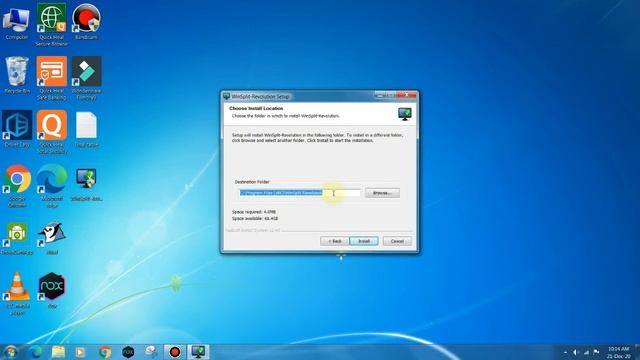Open the media player taskbar icon

80,352
